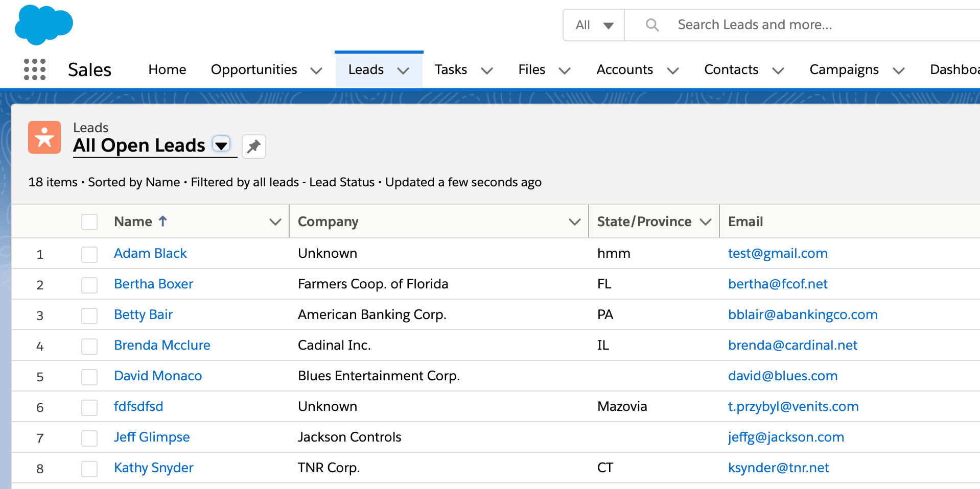Open the App Launcher dots grid
This screenshot has width=980, height=489.
(x=35, y=69)
